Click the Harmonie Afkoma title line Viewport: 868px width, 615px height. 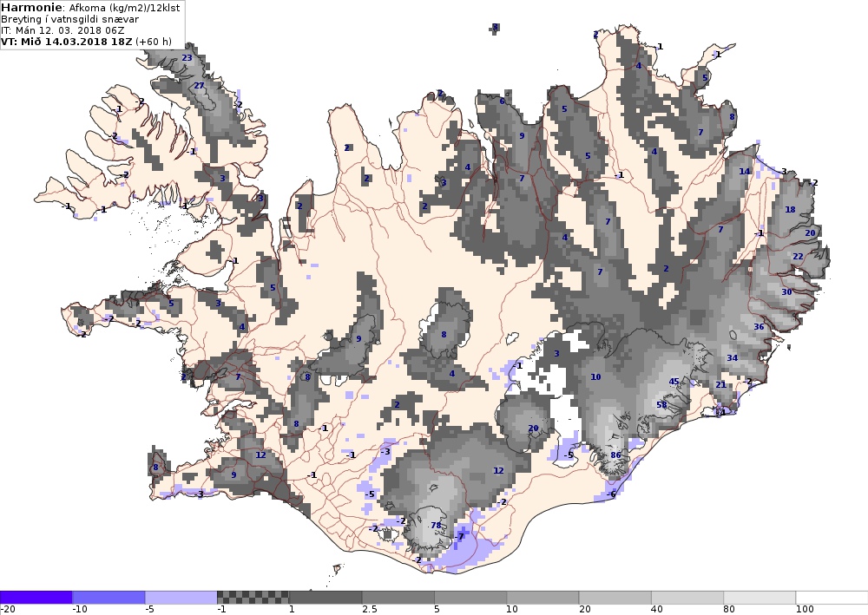(x=90, y=8)
